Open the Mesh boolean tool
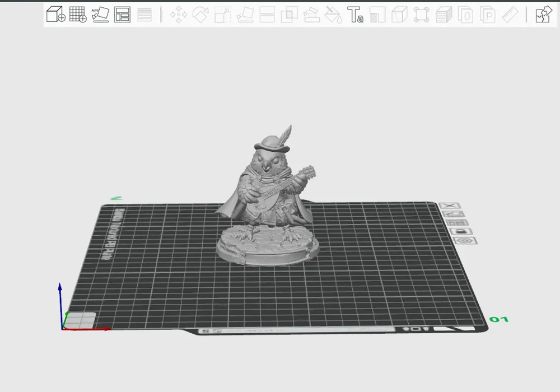This screenshot has height=392, width=560. pos(290,15)
